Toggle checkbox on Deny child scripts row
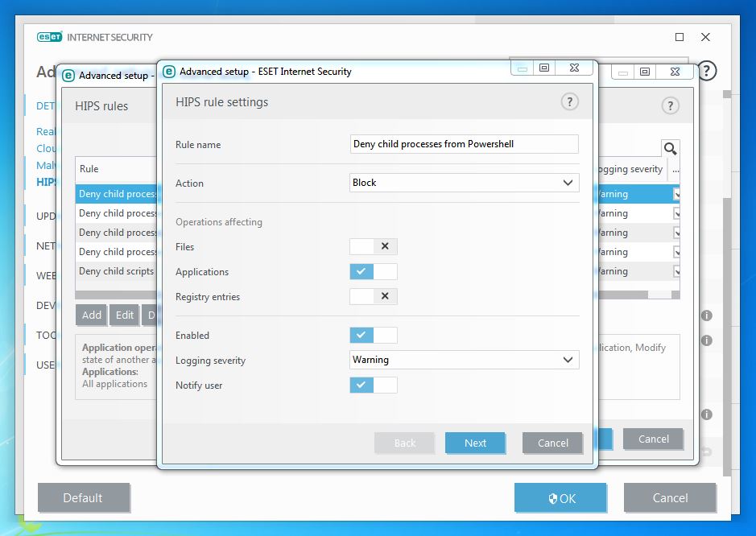Screen dimensions: 756x536 coord(676,271)
